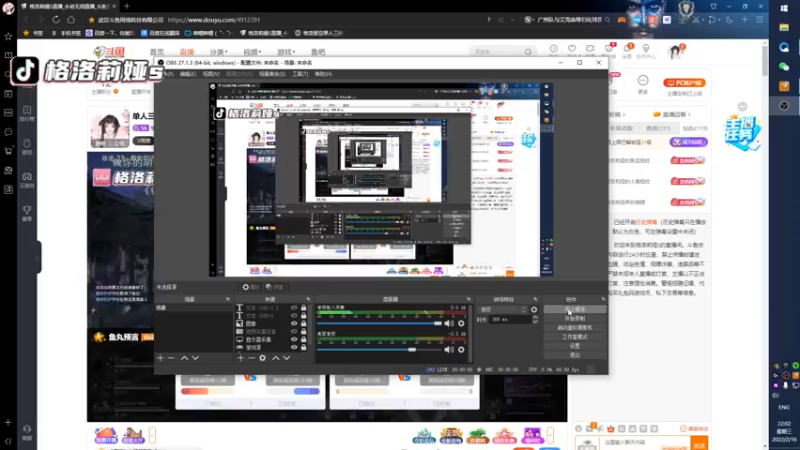Toggle visibility eye of 显示器采集 source

(x=294, y=339)
